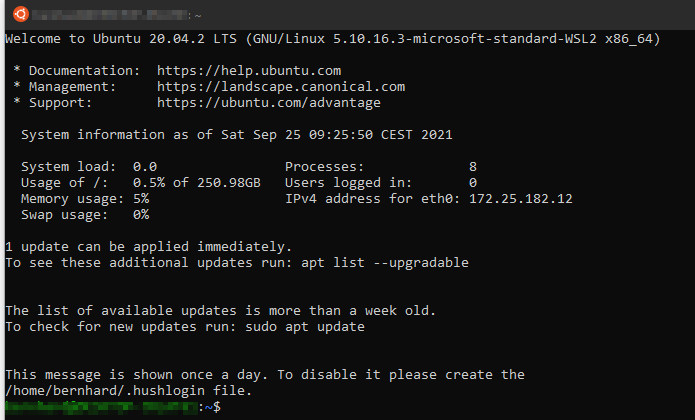Click the "Users logged in" value
Viewport: 695px width, 420px height.
(x=473, y=182)
